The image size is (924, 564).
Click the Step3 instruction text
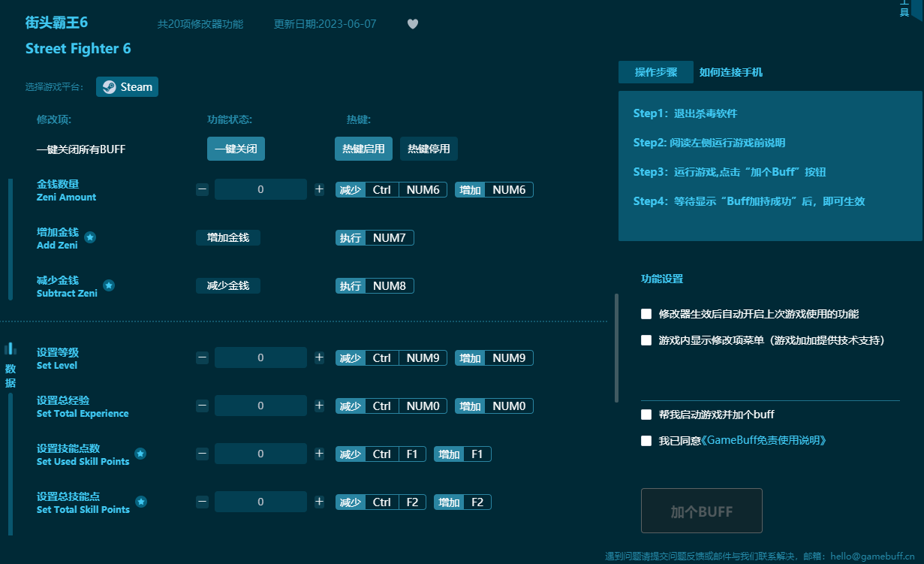[x=730, y=172]
